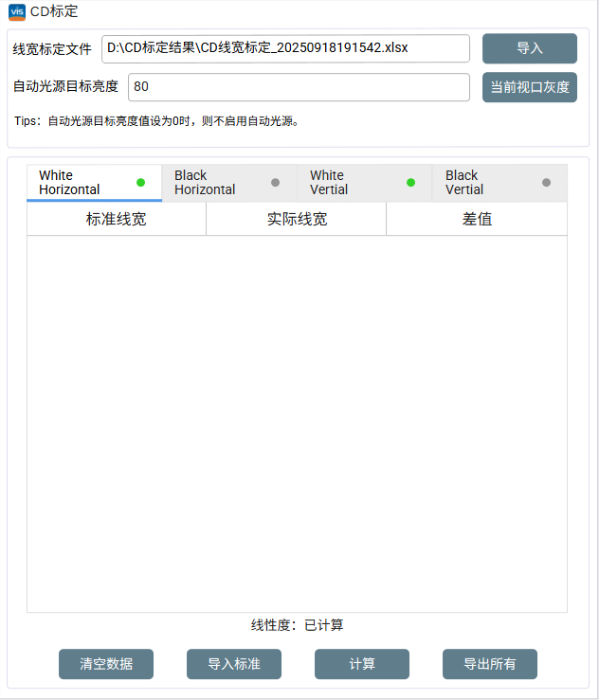This screenshot has width=599, height=700.
Task: Click the 自动光源目标亮度 input field
Action: (x=298, y=86)
